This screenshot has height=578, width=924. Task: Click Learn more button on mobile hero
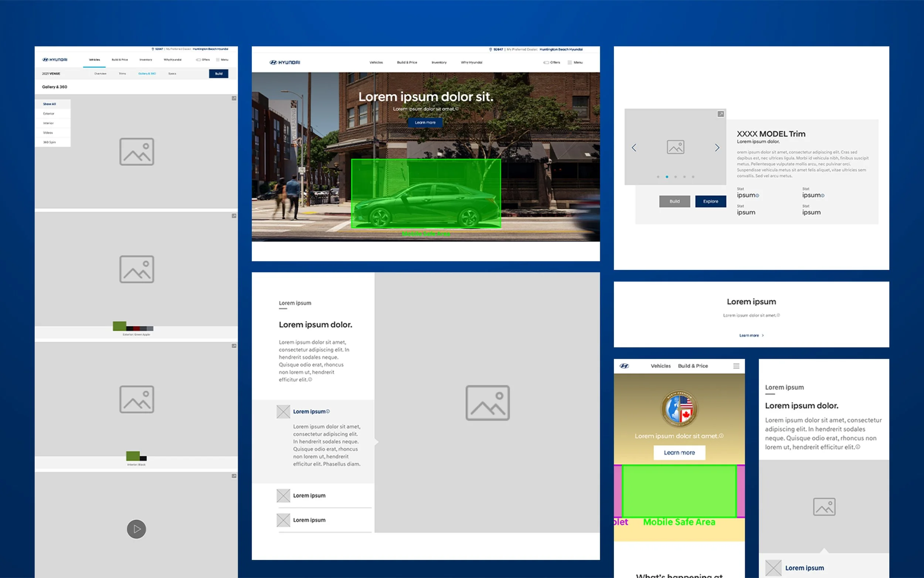679,452
